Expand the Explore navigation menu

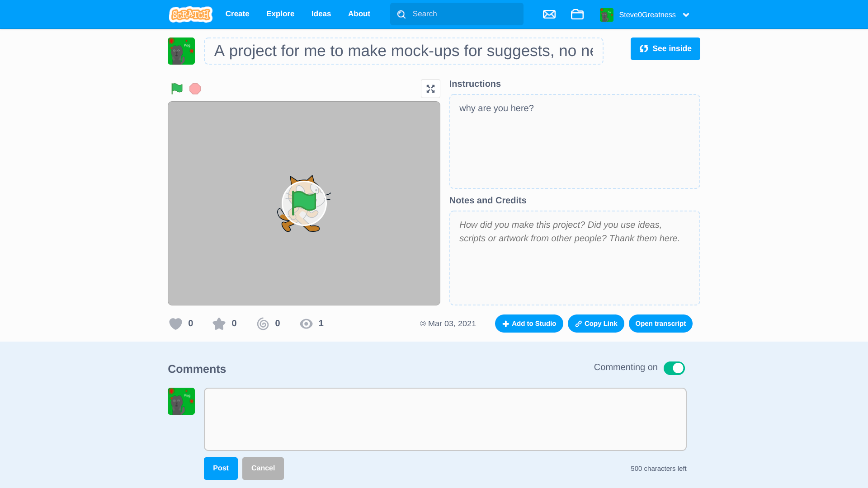[280, 14]
